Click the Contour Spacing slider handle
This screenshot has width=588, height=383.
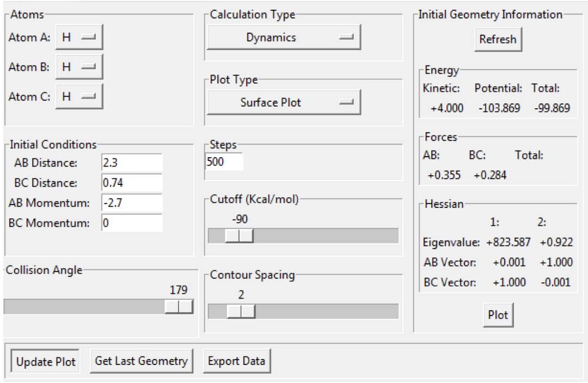pyautogui.click(x=241, y=311)
